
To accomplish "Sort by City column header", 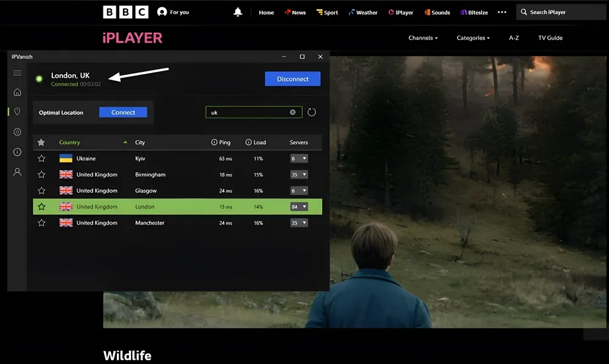I will coord(140,142).
